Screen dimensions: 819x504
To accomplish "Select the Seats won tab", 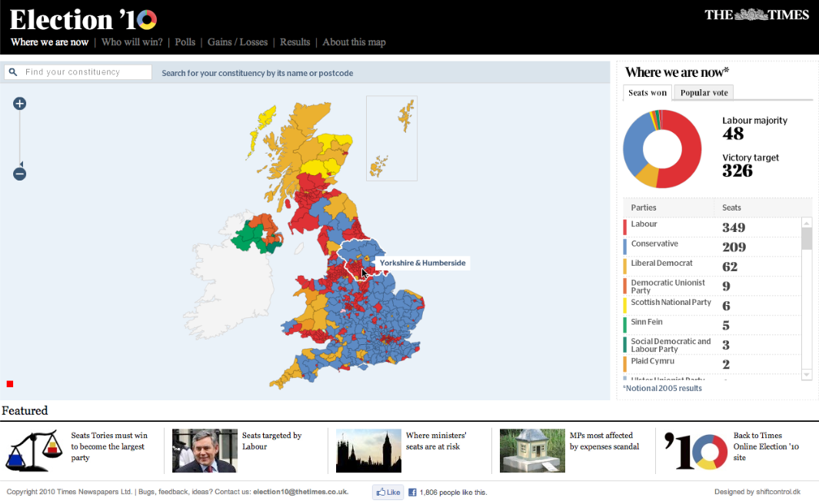I will point(648,93).
